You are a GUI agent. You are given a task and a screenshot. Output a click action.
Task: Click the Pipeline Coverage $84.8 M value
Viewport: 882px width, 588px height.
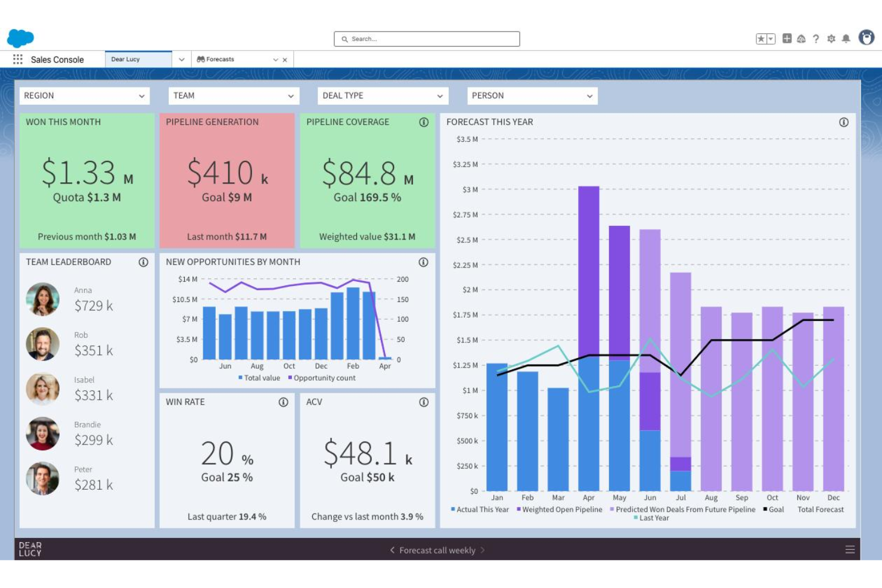[368, 173]
